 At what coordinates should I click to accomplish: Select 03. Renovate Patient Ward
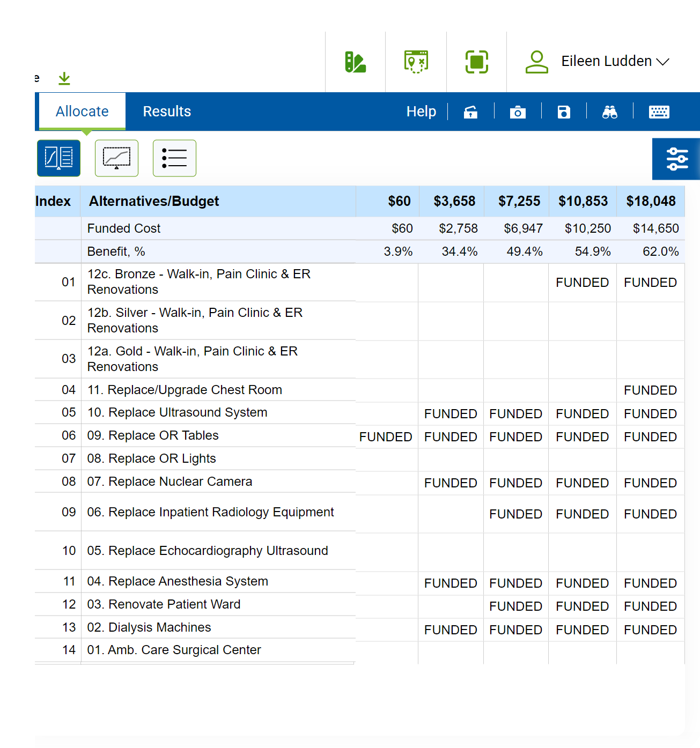(x=164, y=604)
